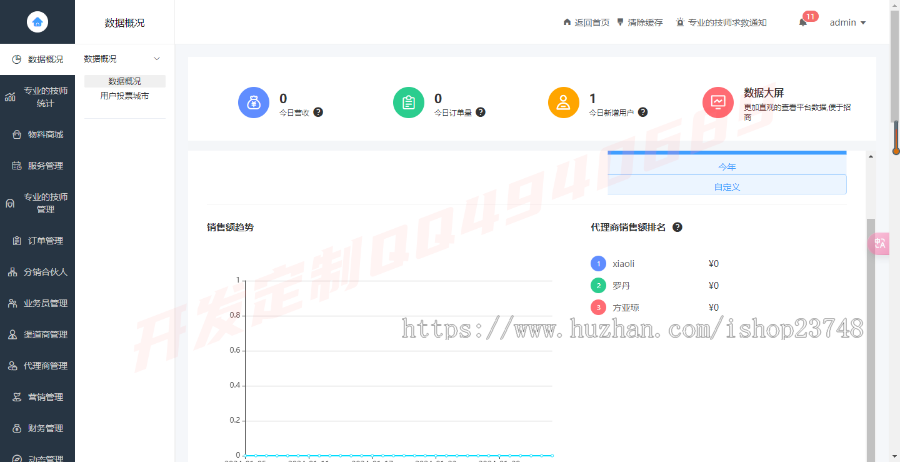Select the 自定义 time range button

727,187
